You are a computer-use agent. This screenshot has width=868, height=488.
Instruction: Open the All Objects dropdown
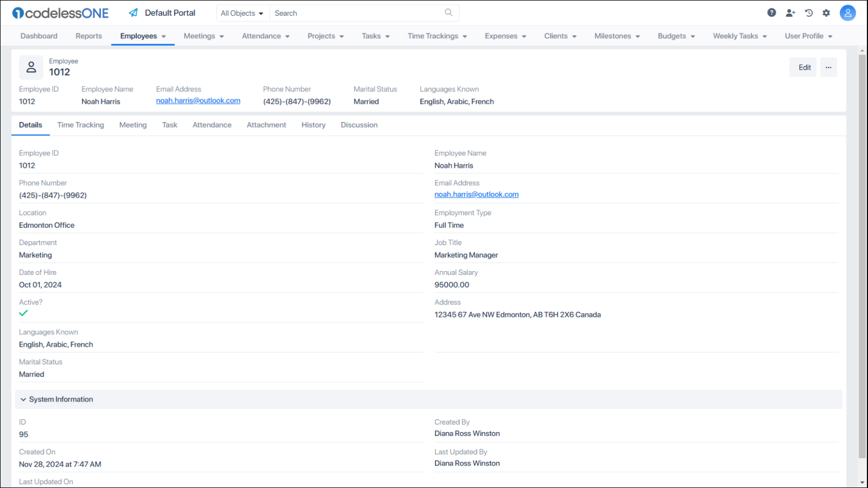[x=242, y=12]
